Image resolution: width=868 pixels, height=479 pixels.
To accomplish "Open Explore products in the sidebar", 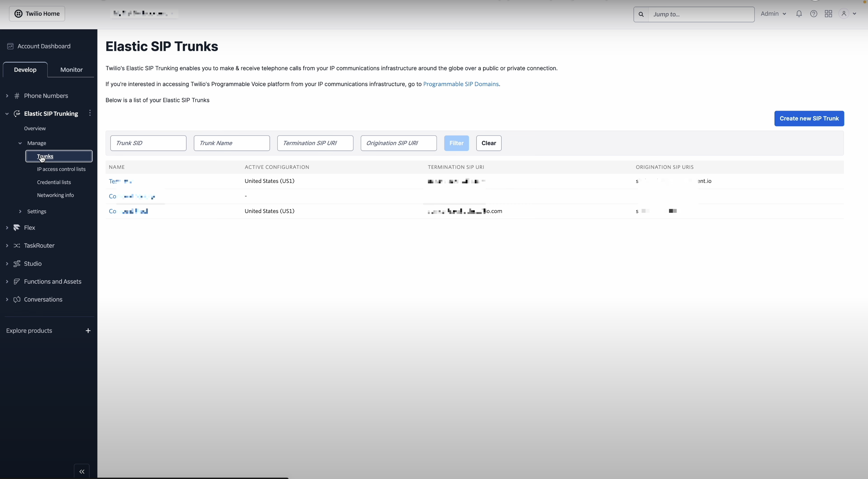I will pyautogui.click(x=29, y=331).
